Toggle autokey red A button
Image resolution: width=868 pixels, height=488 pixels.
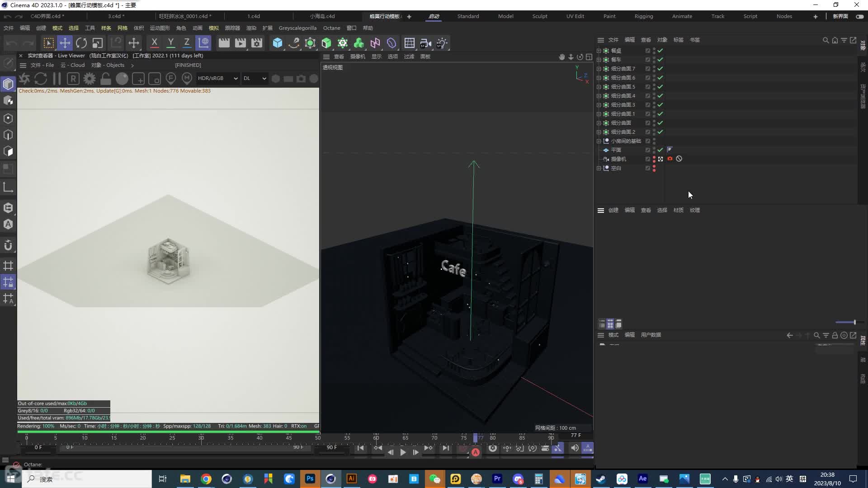476,452
